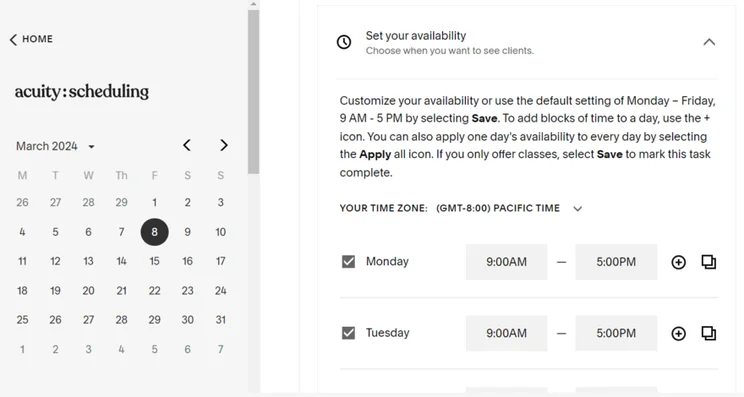Apply Monday's availability to all days
Viewport: 744px width, 397px height.
tap(709, 262)
